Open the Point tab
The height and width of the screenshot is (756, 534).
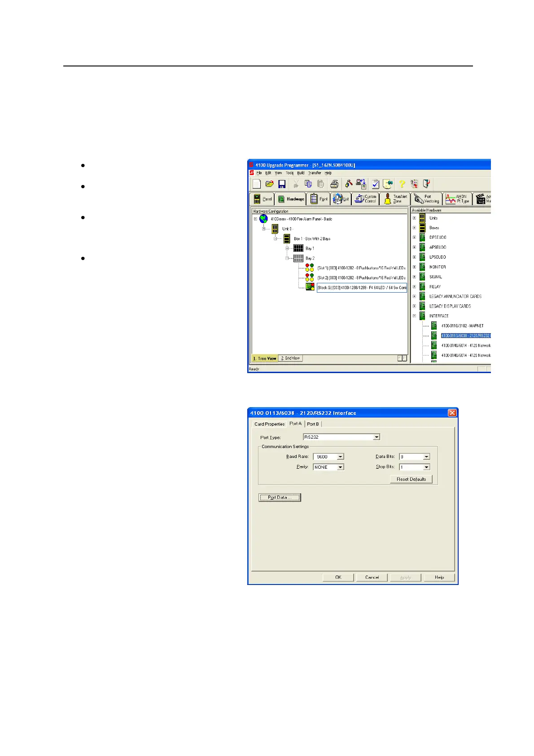click(x=319, y=199)
